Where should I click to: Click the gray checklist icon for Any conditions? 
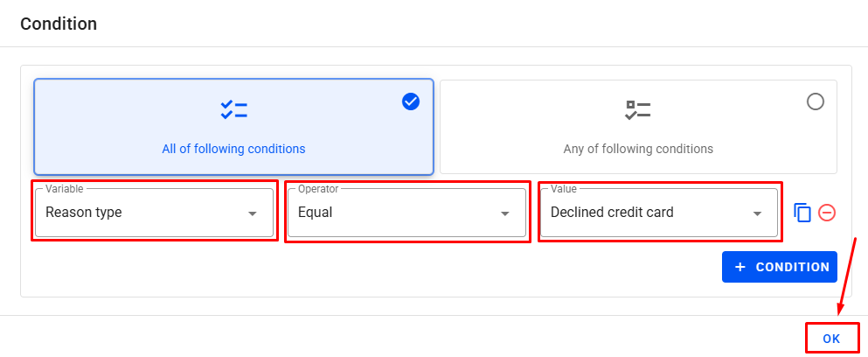click(x=638, y=110)
